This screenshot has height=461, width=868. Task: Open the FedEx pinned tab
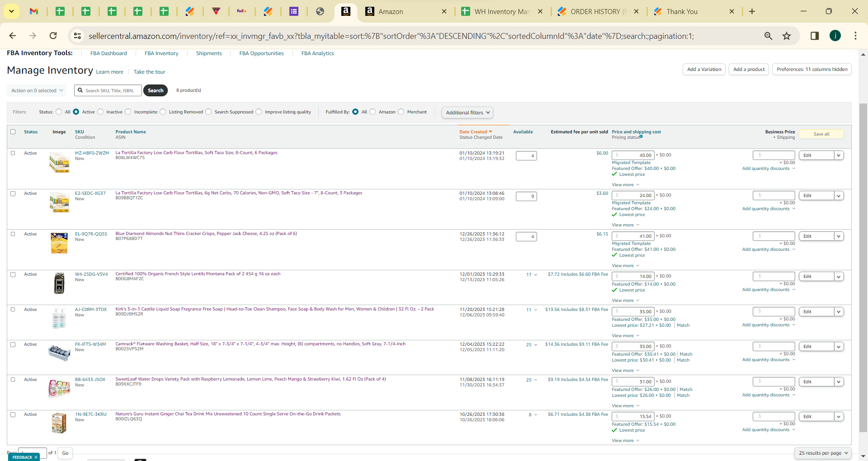pyautogui.click(x=242, y=11)
